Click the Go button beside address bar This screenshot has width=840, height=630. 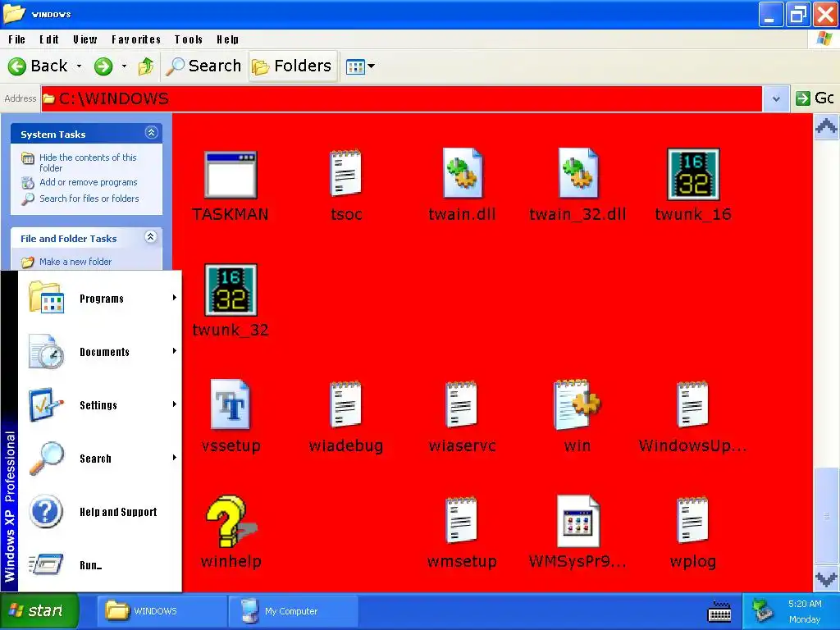point(815,98)
